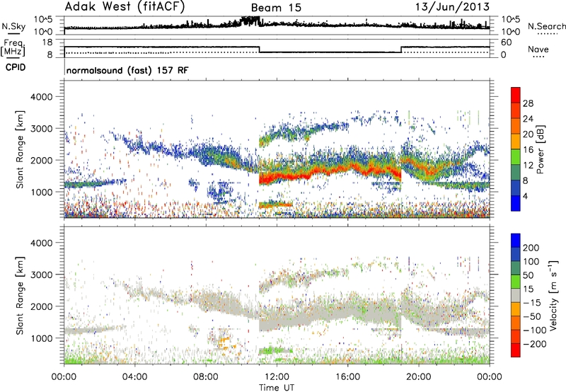Image resolution: width=566 pixels, height=392 pixels.
Task: Click the 24 label on Power colorbar
Action: pos(528,119)
